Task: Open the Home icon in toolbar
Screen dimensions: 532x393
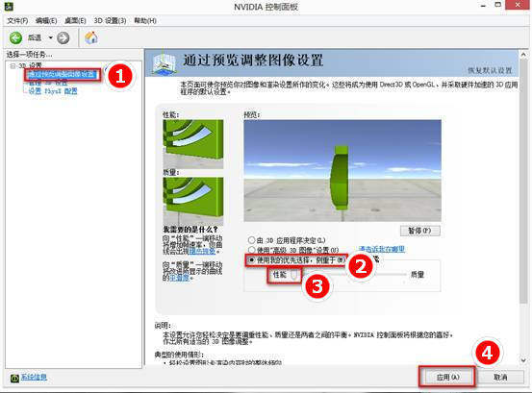Action: click(91, 37)
